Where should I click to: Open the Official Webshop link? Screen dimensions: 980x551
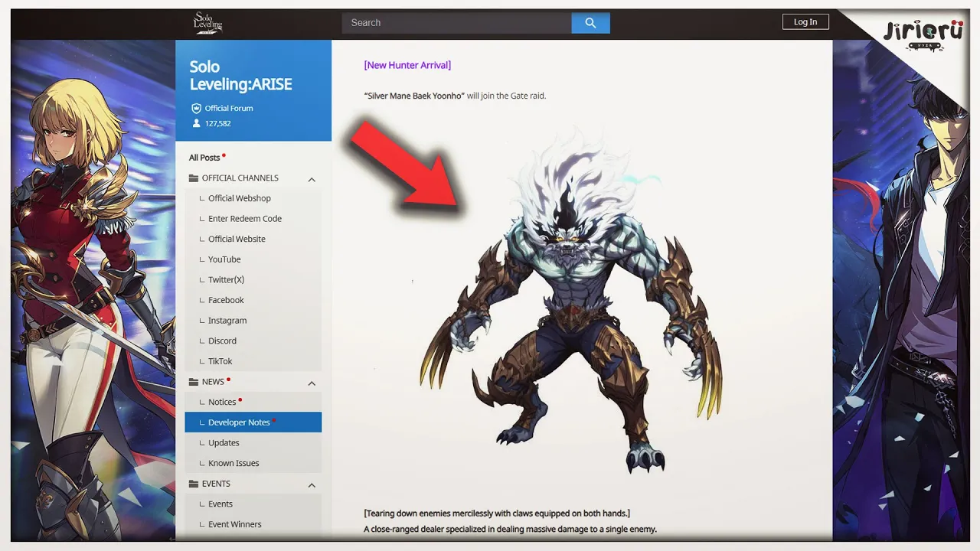pos(240,198)
